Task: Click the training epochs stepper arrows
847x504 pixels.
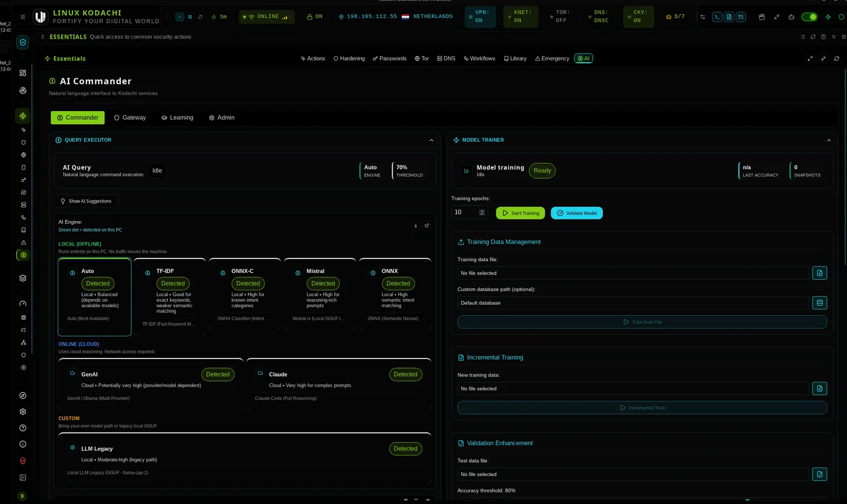Action: (x=482, y=213)
